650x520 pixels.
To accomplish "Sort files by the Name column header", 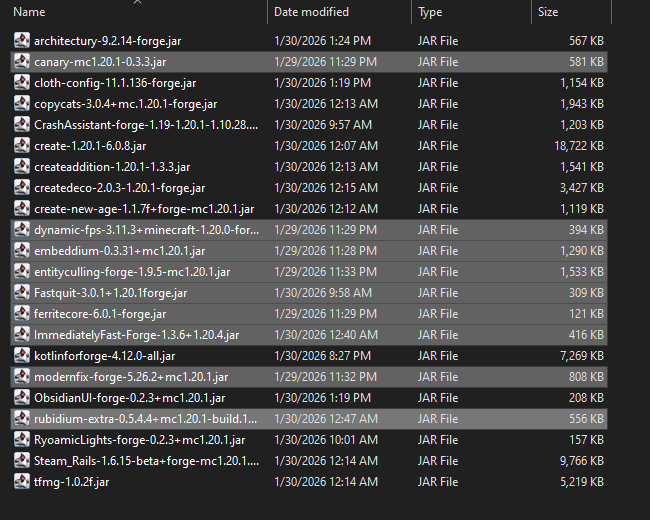I will tap(30, 12).
